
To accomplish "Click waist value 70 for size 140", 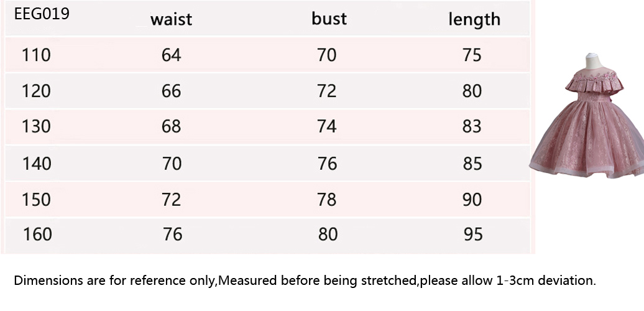I will (172, 164).
